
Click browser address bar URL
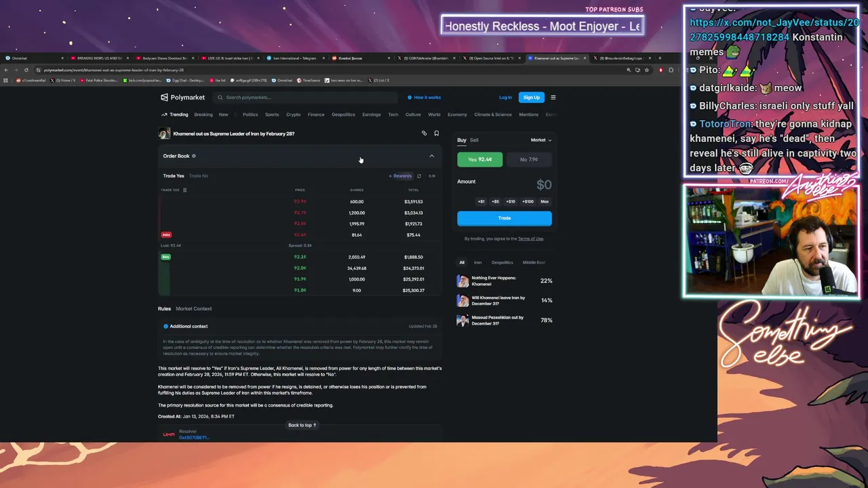point(114,70)
